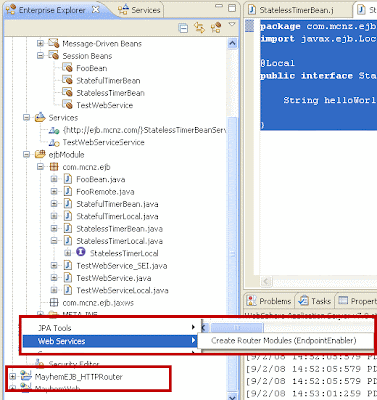Expand TestWebService_SEI.java node
Image resolution: width=377 pixels, height=400 pixels.
click(x=54, y=265)
